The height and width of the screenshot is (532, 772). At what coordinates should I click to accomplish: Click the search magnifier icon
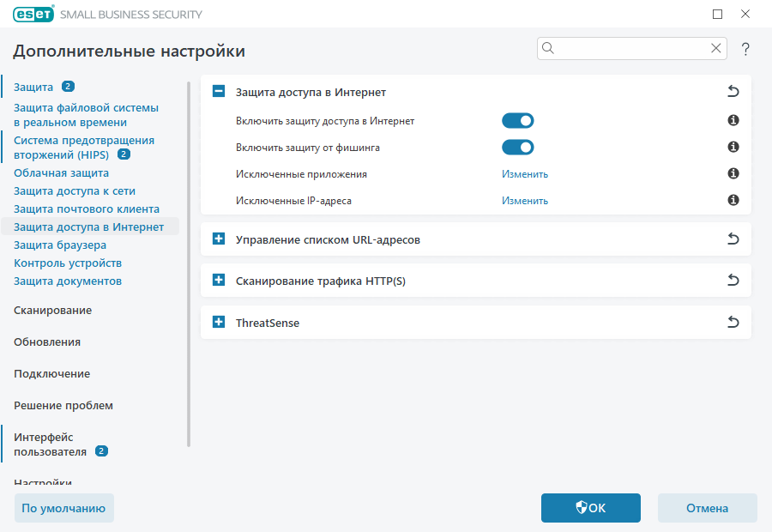pyautogui.click(x=548, y=48)
